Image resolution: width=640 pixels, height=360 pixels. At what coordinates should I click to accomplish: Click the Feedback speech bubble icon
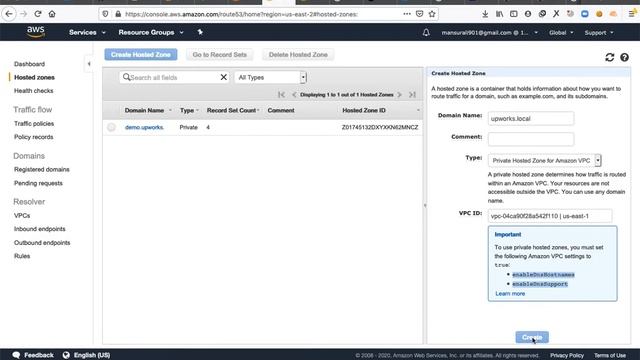pyautogui.click(x=16, y=355)
